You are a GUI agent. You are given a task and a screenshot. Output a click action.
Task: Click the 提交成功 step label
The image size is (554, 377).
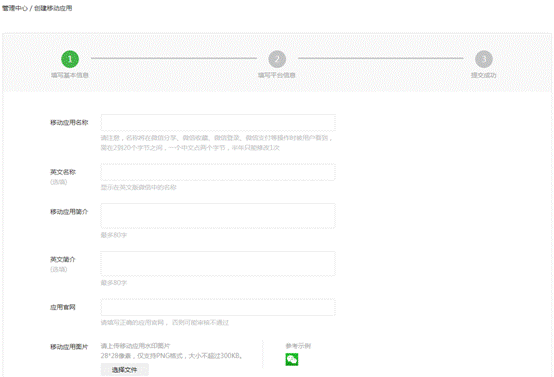point(484,75)
